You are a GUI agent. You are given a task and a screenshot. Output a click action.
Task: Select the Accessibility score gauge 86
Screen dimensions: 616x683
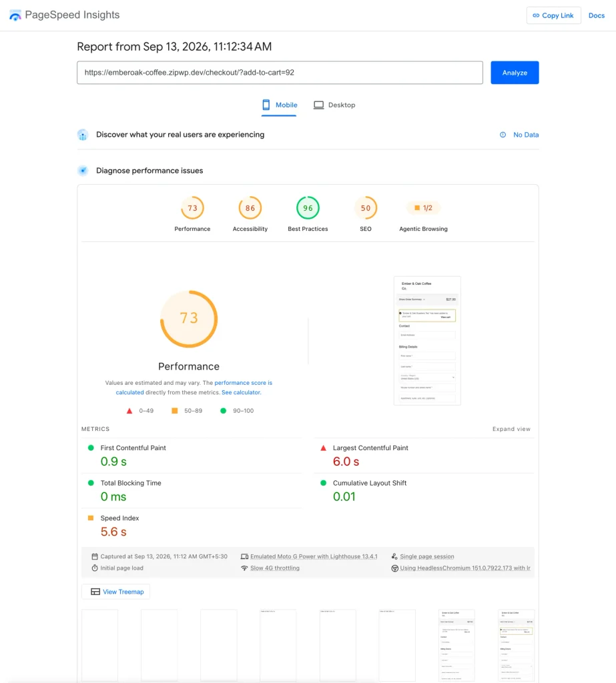(x=250, y=208)
